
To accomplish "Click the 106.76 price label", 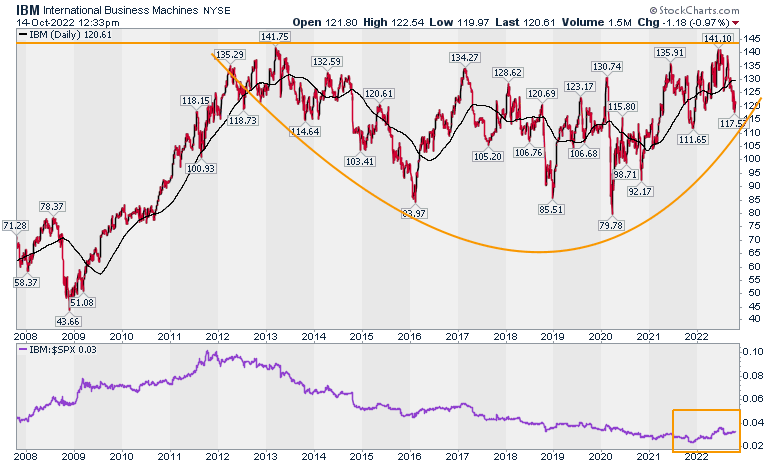I will (528, 152).
